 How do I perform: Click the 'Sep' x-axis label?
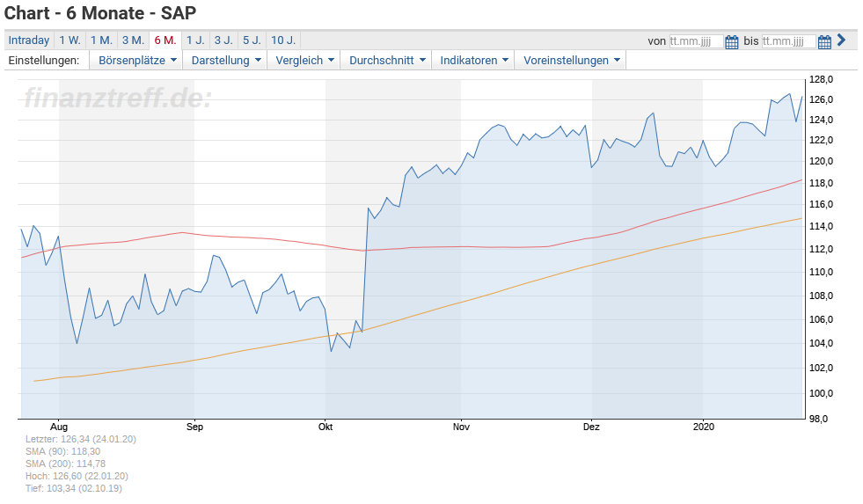[x=194, y=427]
